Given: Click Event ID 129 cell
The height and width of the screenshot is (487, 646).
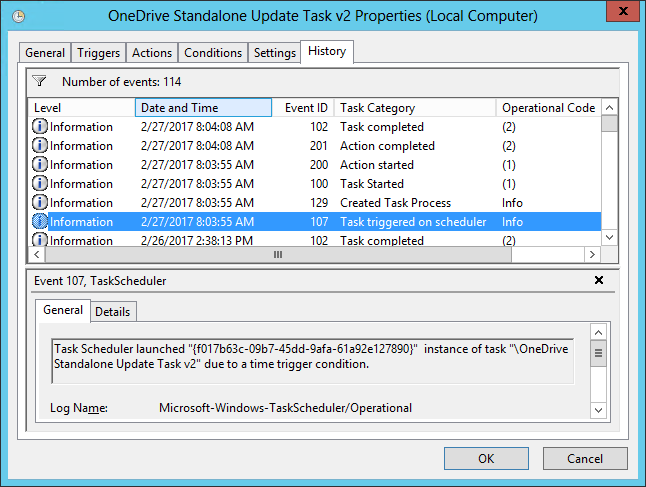Looking at the screenshot, I should pos(319,203).
